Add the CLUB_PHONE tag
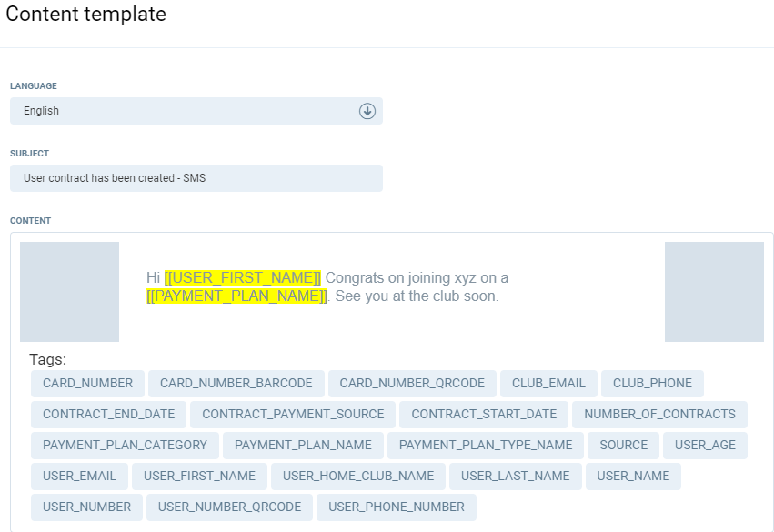The image size is (774, 532). tap(652, 384)
